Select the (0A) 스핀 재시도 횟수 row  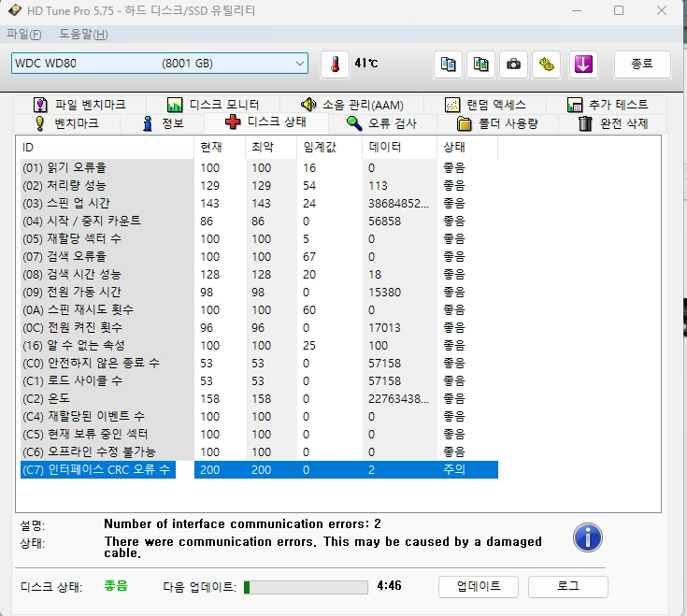click(259, 309)
